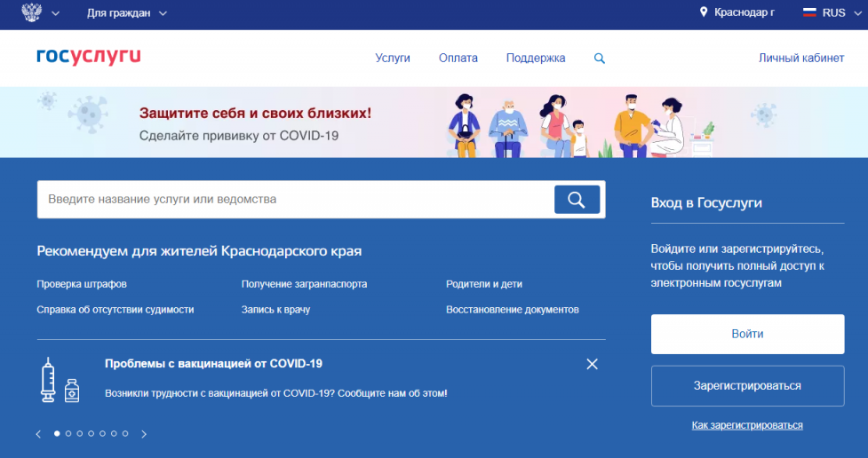Open the Оплата menu item
Screen dimensions: 868x458
(x=458, y=59)
